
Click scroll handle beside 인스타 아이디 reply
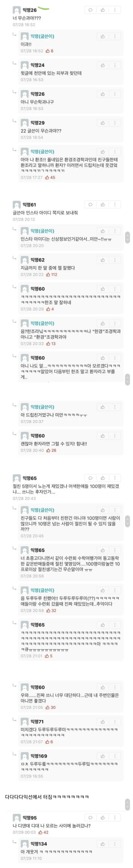pyautogui.click(x=127, y=238)
